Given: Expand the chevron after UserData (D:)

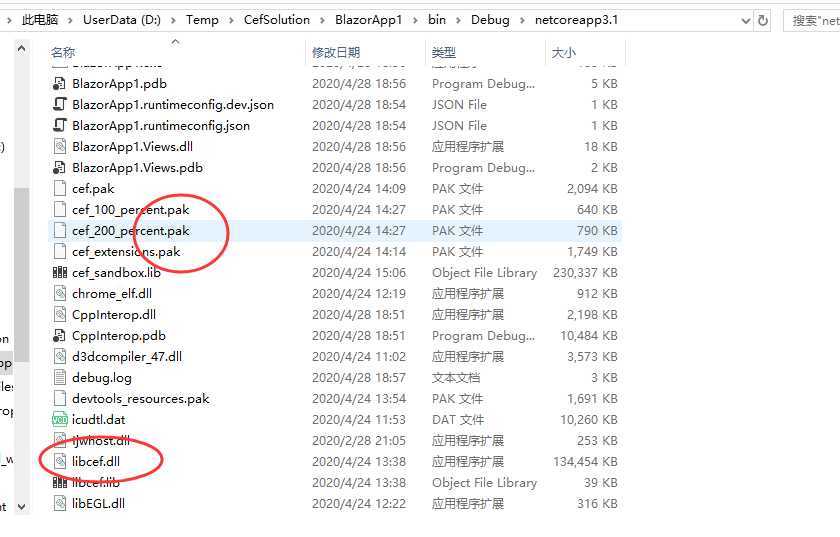Looking at the screenshot, I should 173,20.
